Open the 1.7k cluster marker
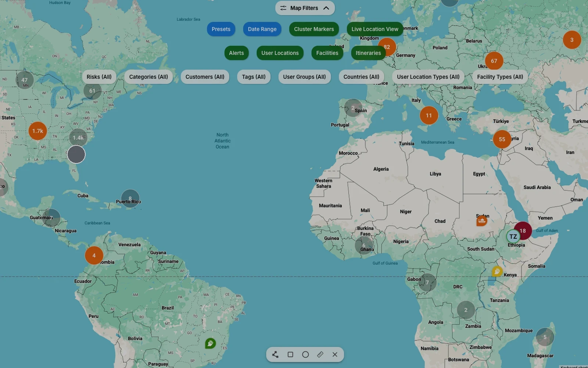The height and width of the screenshot is (368, 588). pos(37,131)
